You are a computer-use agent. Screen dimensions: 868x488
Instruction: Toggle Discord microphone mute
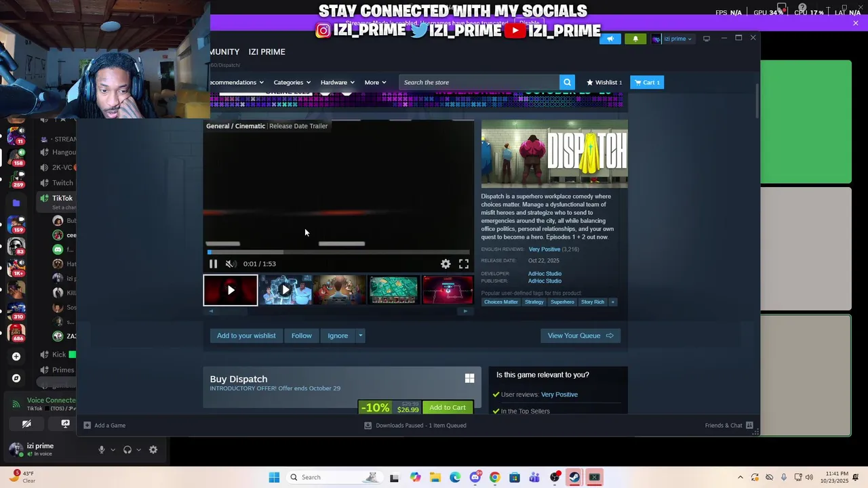click(x=102, y=449)
